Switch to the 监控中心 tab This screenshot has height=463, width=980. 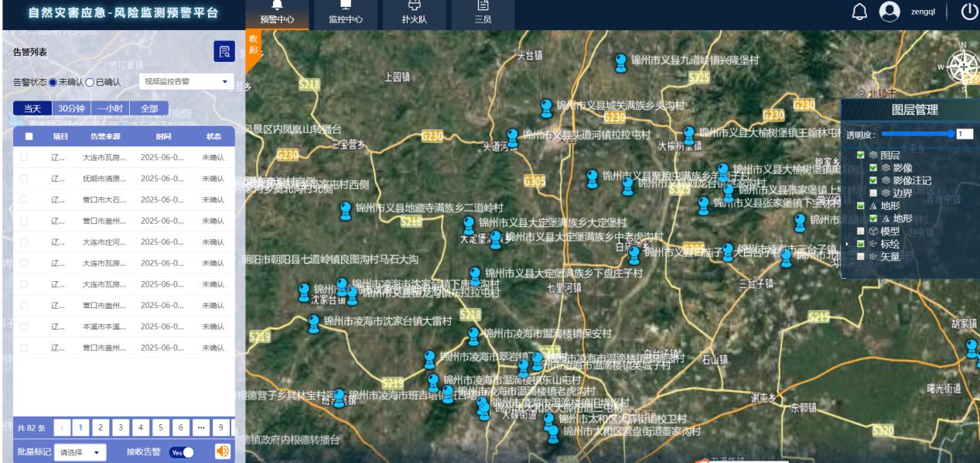click(347, 14)
